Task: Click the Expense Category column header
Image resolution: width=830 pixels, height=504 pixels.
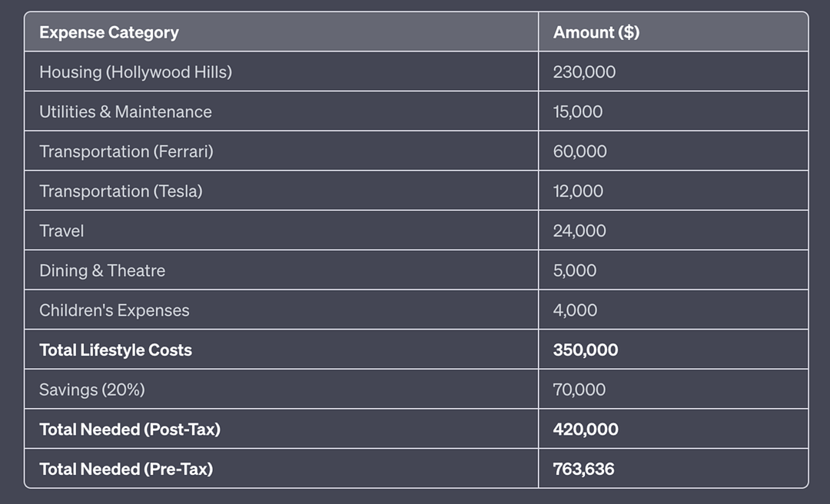Action: tap(109, 32)
